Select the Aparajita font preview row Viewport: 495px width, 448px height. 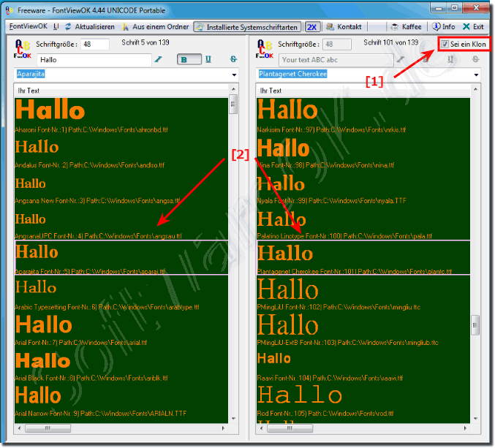(x=121, y=257)
